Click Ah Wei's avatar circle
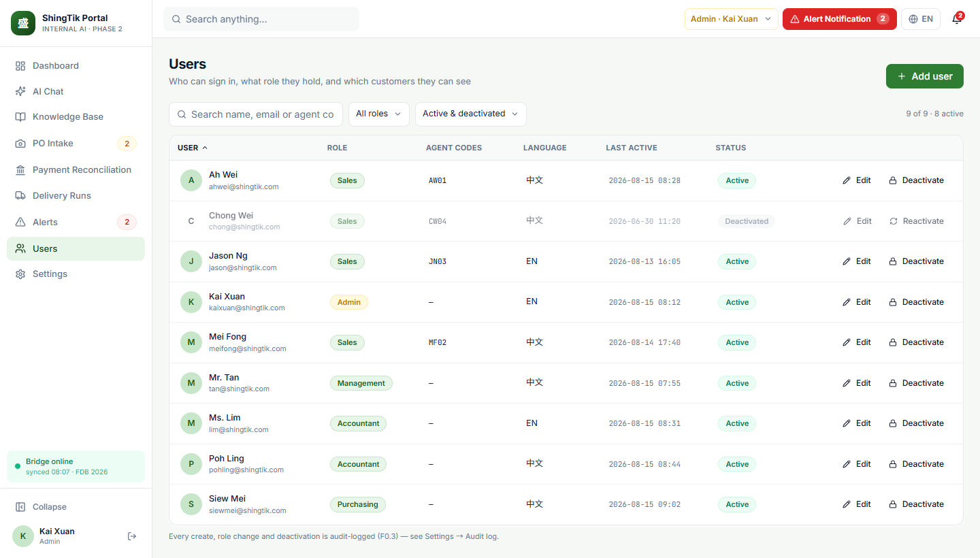This screenshot has width=980, height=558. [191, 180]
